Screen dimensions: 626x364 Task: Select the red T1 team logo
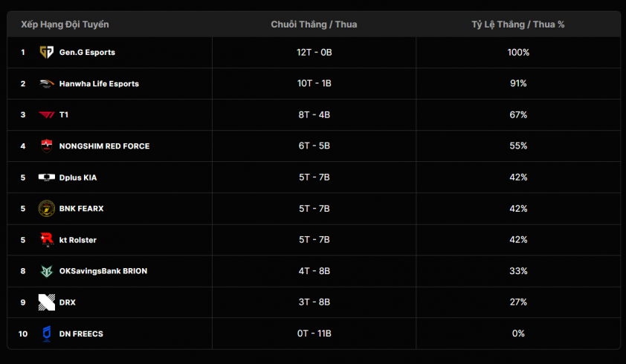[x=47, y=115]
